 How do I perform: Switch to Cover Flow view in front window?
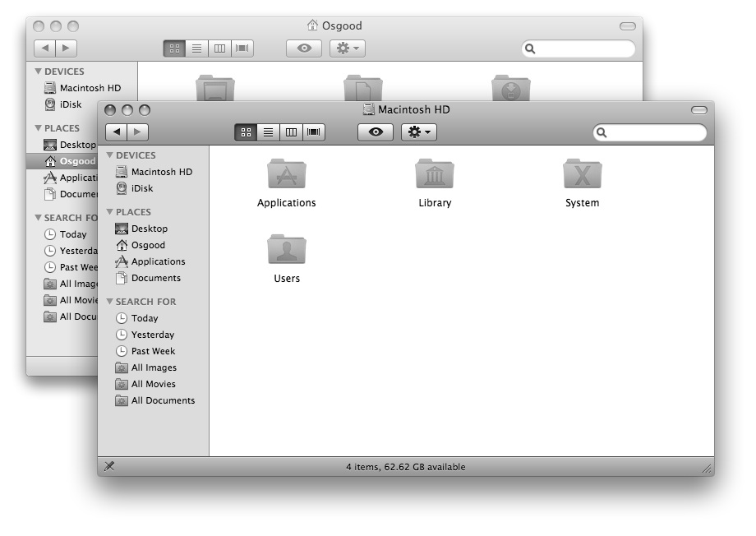314,132
